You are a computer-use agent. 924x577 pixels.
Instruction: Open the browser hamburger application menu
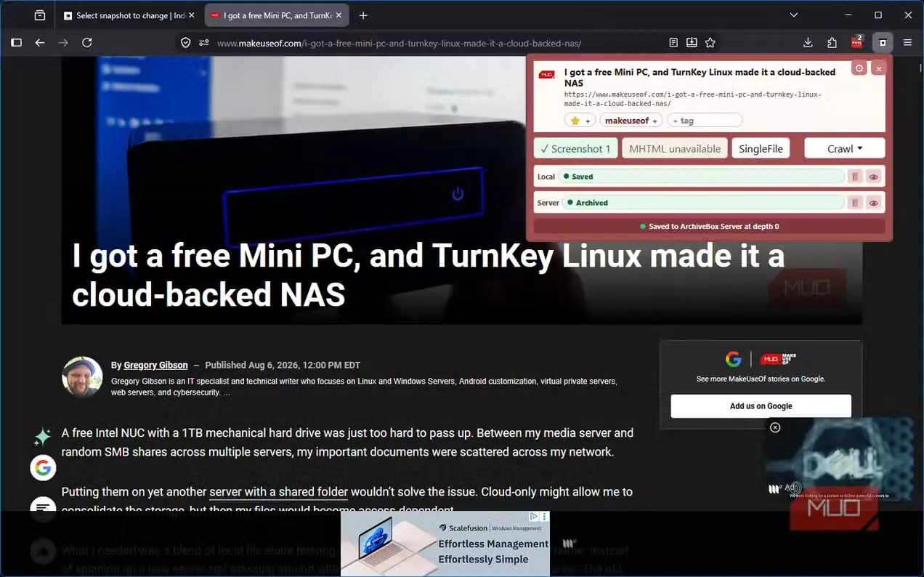[907, 43]
